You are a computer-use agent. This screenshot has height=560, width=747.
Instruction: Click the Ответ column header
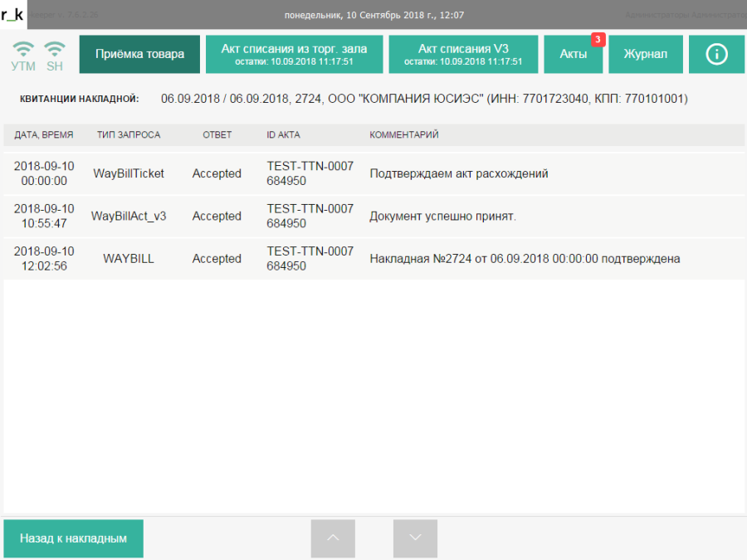217,134
